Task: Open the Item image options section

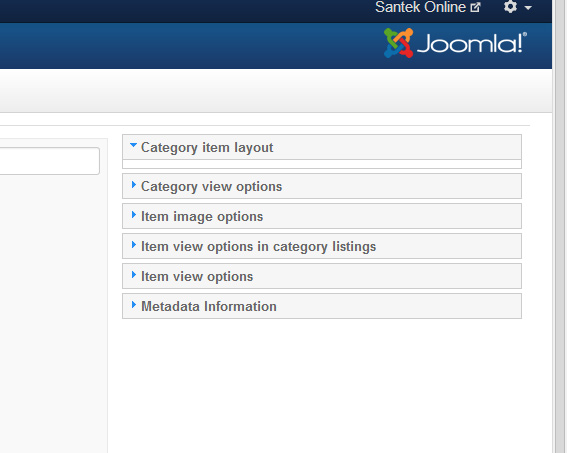Action: pyautogui.click(x=322, y=216)
